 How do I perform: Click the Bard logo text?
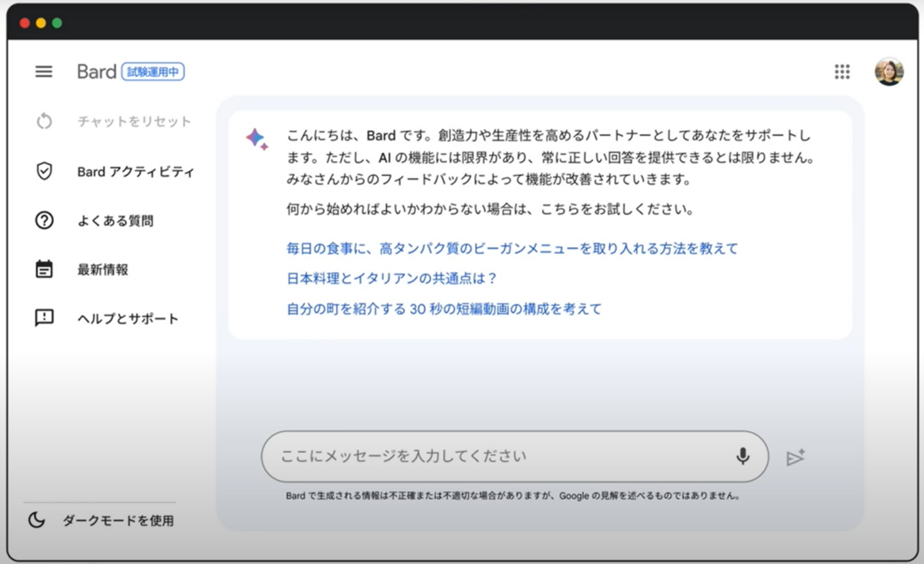97,71
